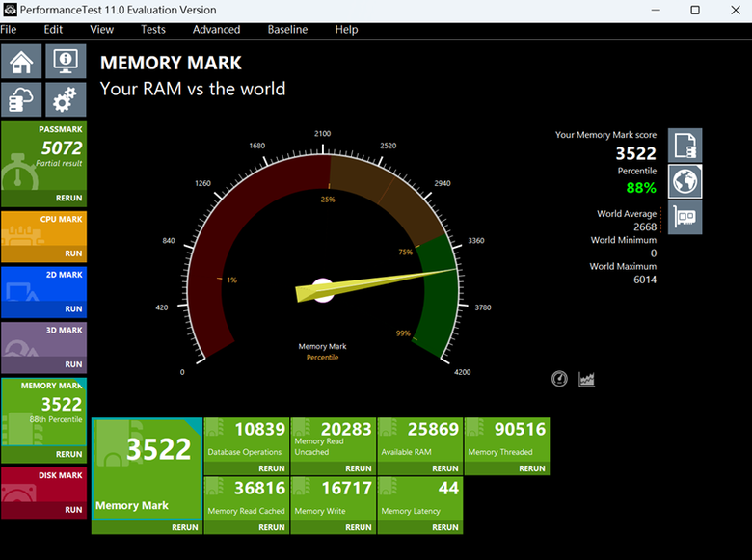Select the Memory Write 16717 tile
Image resolution: width=752 pixels, height=560 pixels.
coord(334,498)
